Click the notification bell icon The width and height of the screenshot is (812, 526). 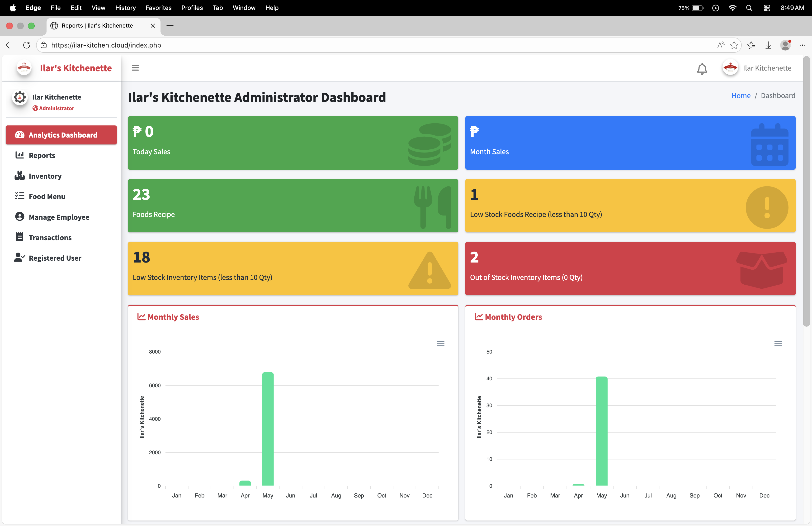coord(702,69)
